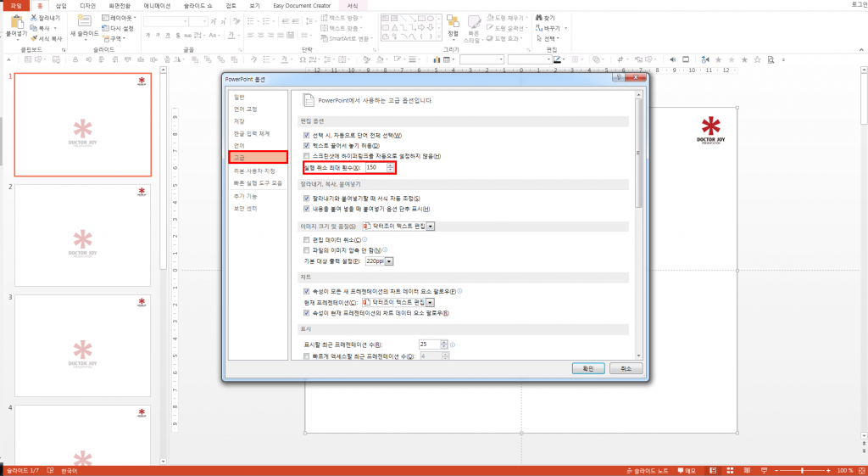Enable '스크린샷에 하이퍼링크를 자동으로 설정하지 않음' checkbox
Image resolution: width=868 pixels, height=476 pixels.
(306, 156)
